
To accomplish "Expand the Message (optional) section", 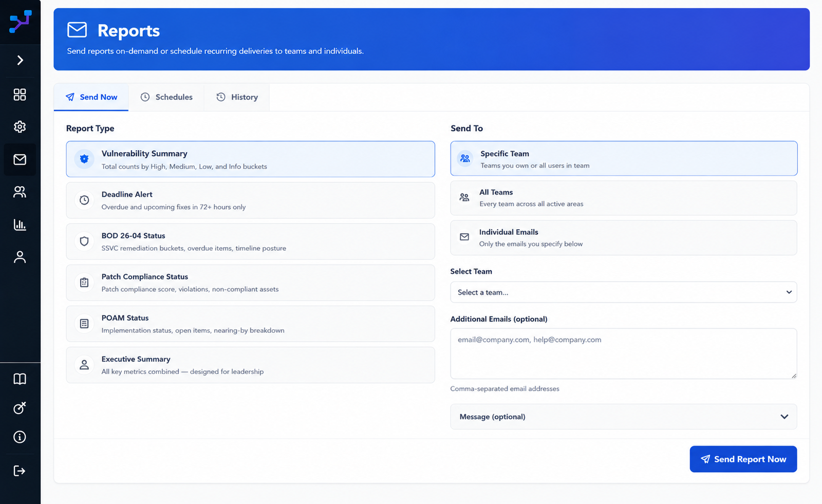I will tap(624, 417).
